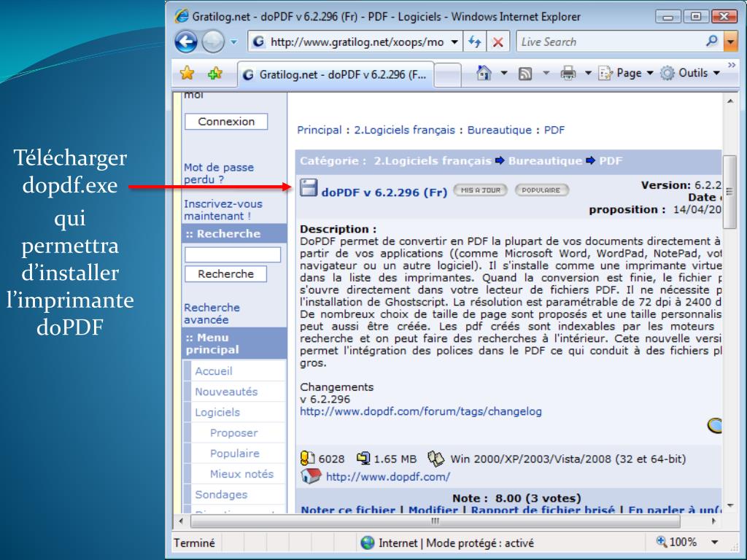Screen dimensions: 747x560
Task: Click the vertical scrollbar down arrow
Action: click(x=730, y=506)
